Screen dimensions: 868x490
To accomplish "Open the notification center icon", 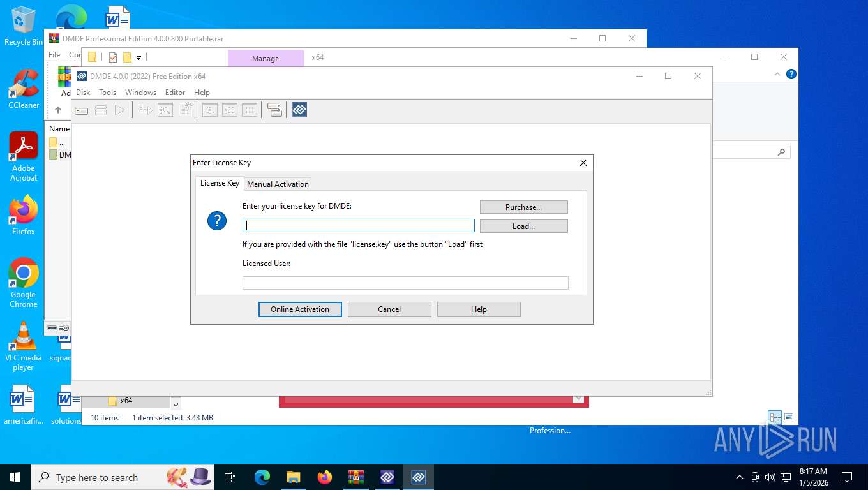I will (847, 477).
